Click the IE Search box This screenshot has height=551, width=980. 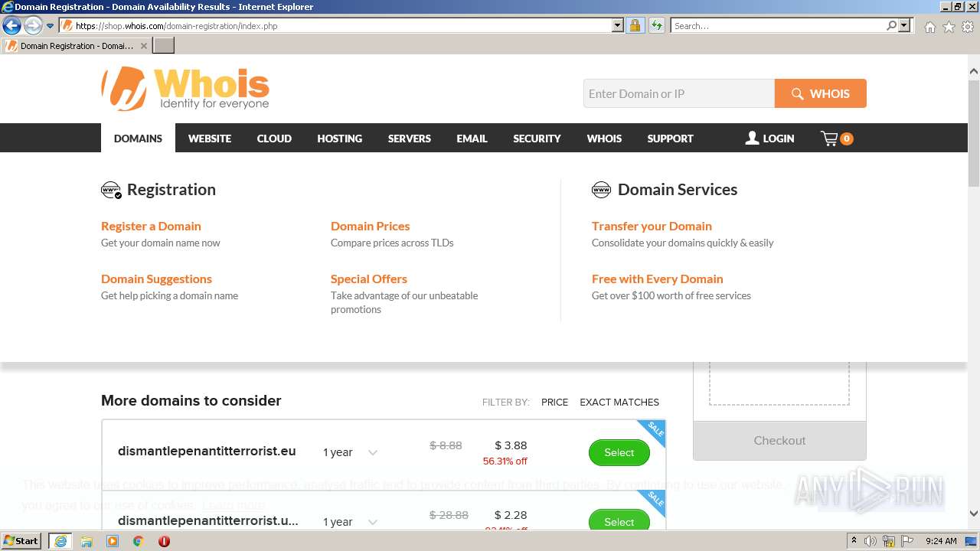778,25
